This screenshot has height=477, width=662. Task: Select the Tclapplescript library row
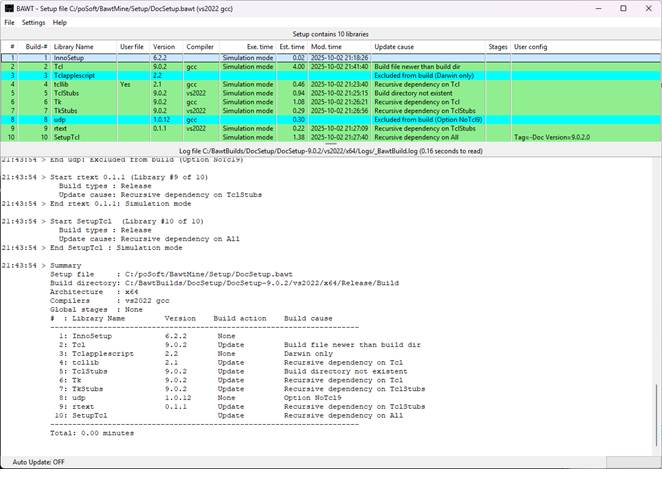pos(73,76)
